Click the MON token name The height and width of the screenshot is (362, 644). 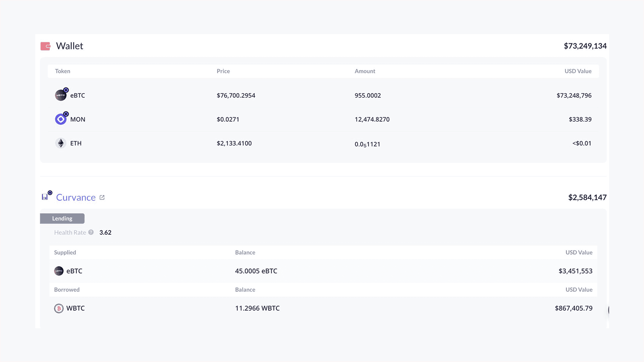click(78, 119)
